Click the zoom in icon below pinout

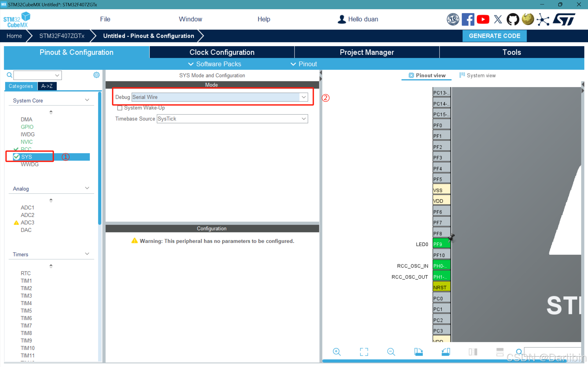(x=336, y=352)
